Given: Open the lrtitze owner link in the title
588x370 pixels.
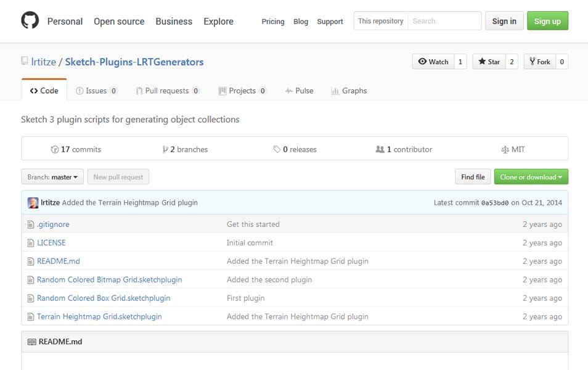Looking at the screenshot, I should (x=44, y=62).
